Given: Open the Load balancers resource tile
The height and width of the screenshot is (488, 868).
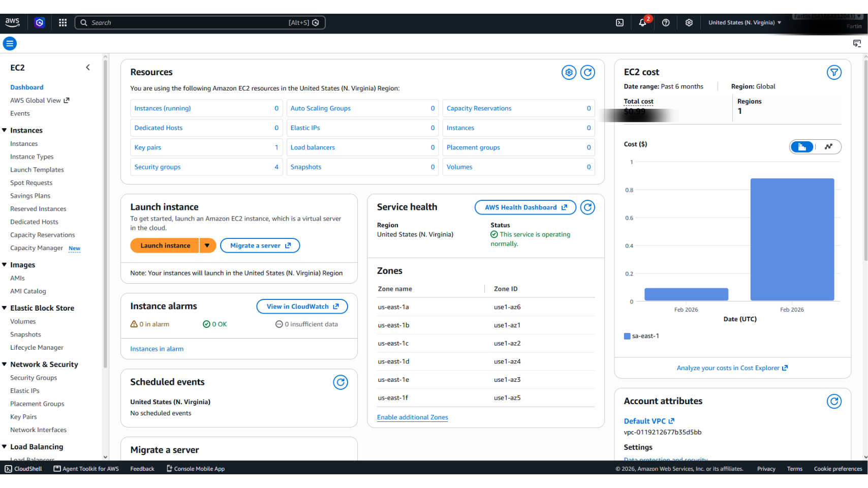Looking at the screenshot, I should tap(363, 147).
